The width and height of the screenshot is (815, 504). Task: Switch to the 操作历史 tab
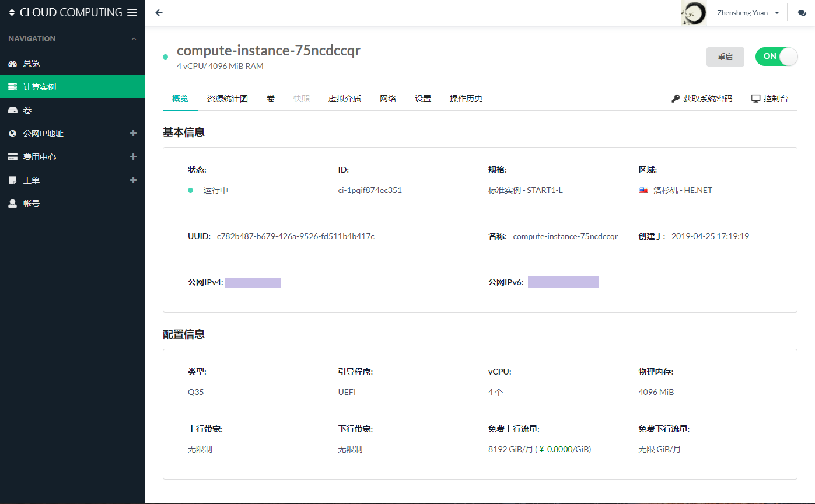[x=466, y=99]
